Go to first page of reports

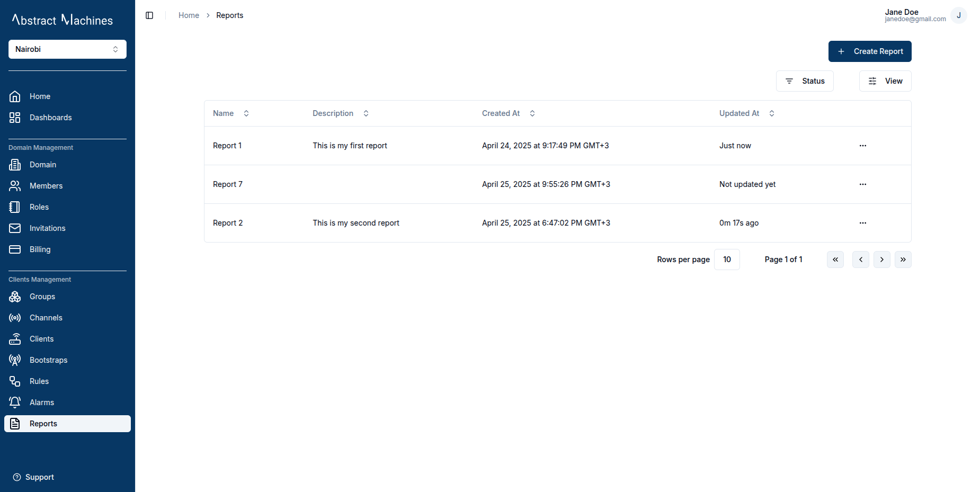[x=835, y=260]
